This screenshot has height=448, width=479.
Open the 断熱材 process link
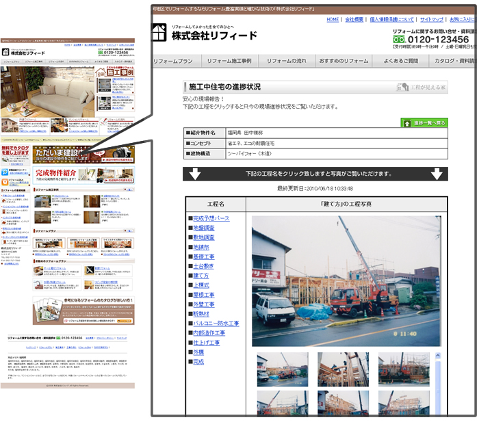[201, 314]
